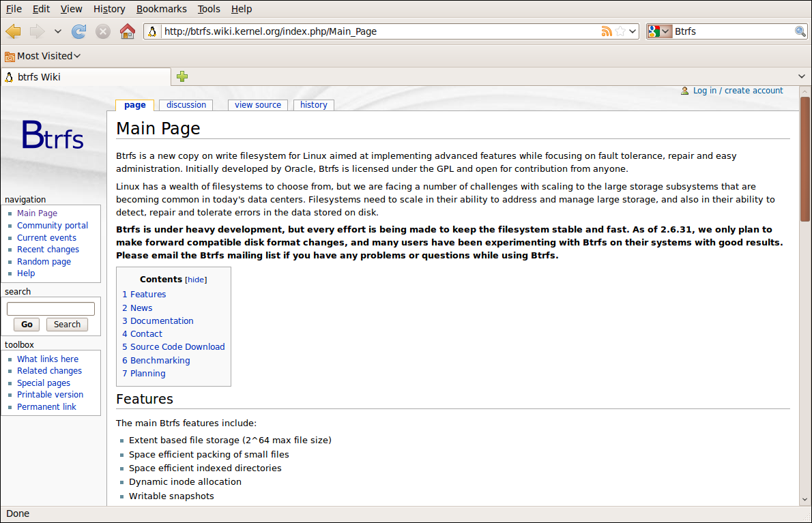Open the Tools menu
The image size is (812, 523).
coord(209,9)
